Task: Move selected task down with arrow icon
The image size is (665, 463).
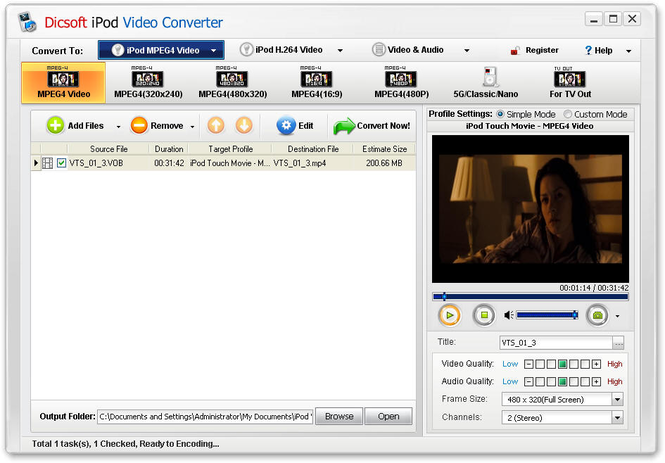Action: (244, 126)
